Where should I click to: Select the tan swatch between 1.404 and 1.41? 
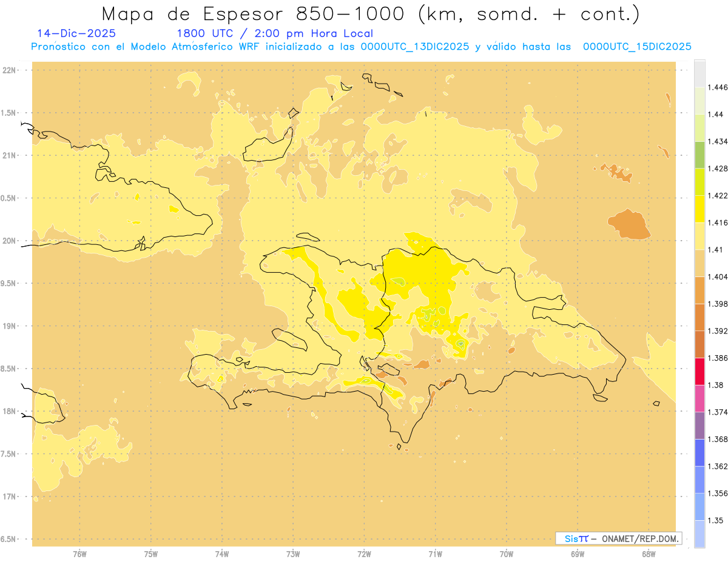tap(699, 263)
